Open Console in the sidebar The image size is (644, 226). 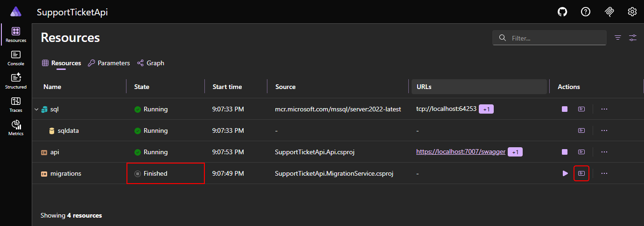coord(16,58)
